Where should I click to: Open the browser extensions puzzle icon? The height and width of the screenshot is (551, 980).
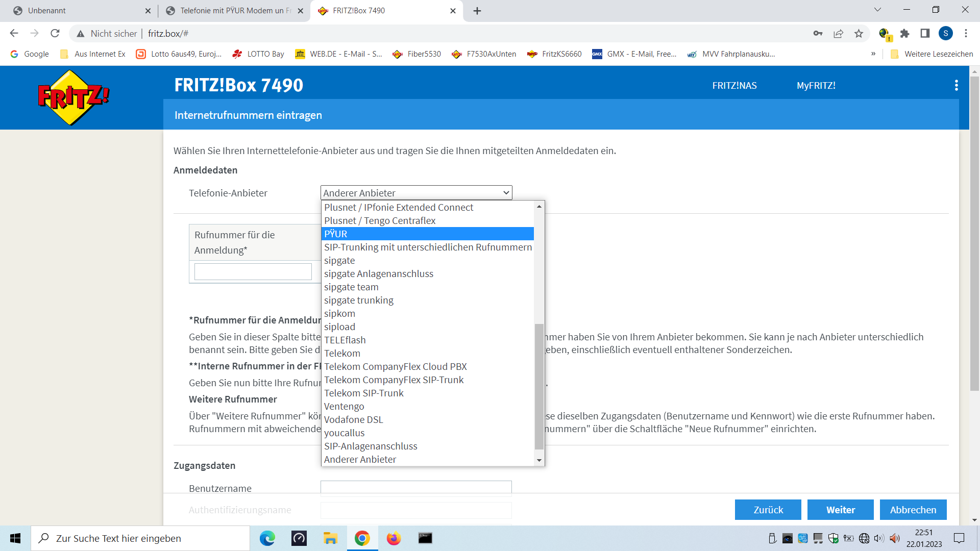point(904,34)
